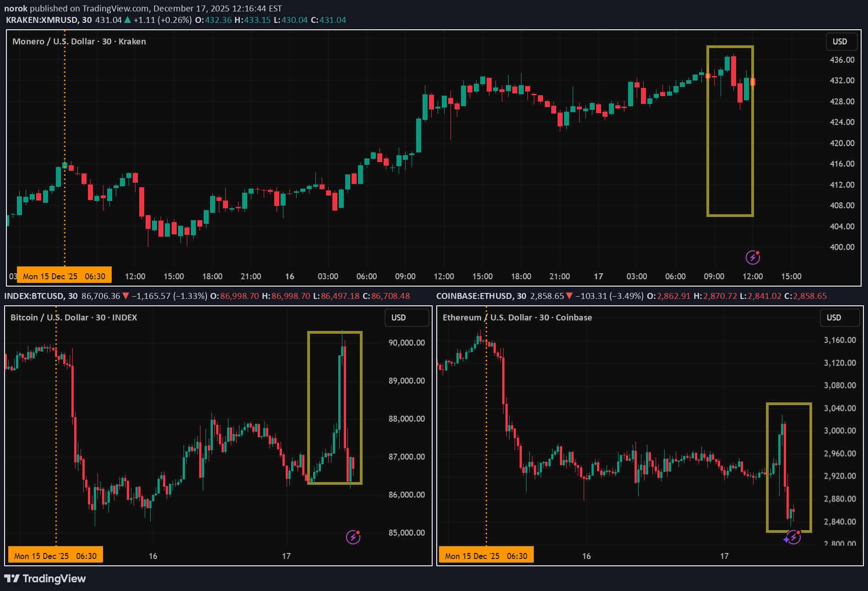The height and width of the screenshot is (591, 868).
Task: Click the green up-arrow in the XMRUSD legend
Action: 127,20
